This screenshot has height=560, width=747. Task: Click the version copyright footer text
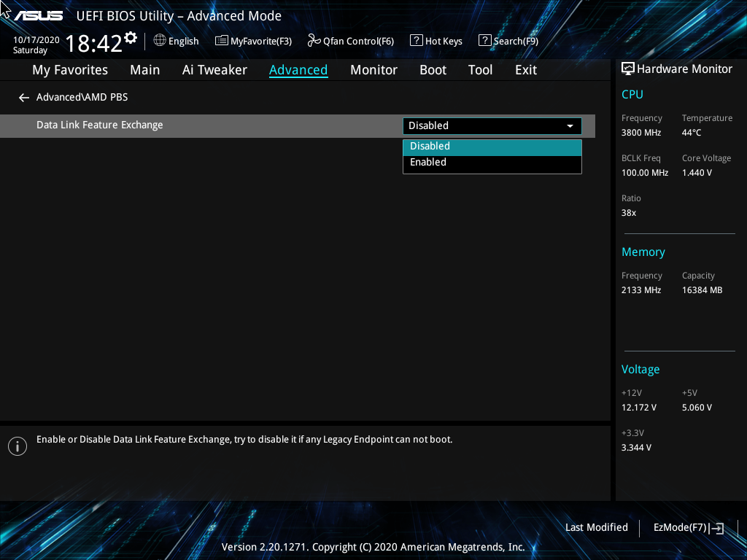373,547
